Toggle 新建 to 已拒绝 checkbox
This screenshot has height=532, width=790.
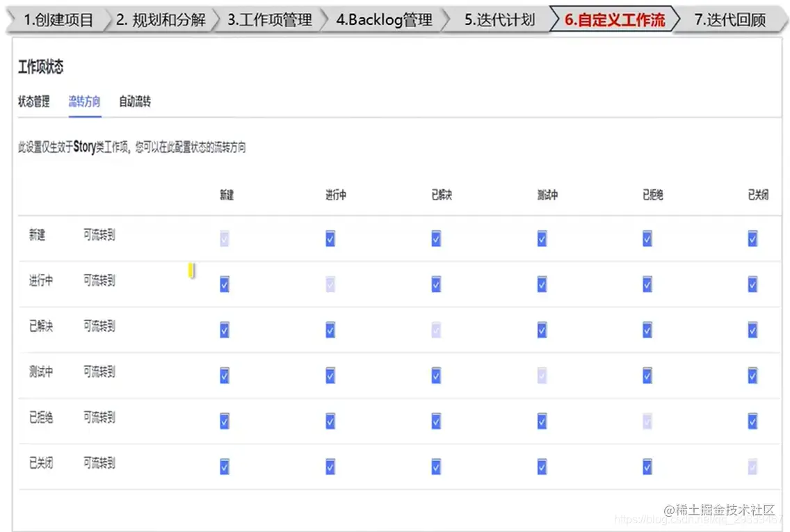(x=647, y=239)
